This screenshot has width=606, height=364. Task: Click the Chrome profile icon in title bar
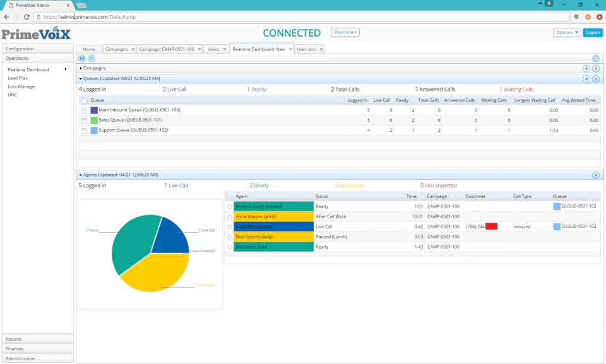[x=549, y=4]
